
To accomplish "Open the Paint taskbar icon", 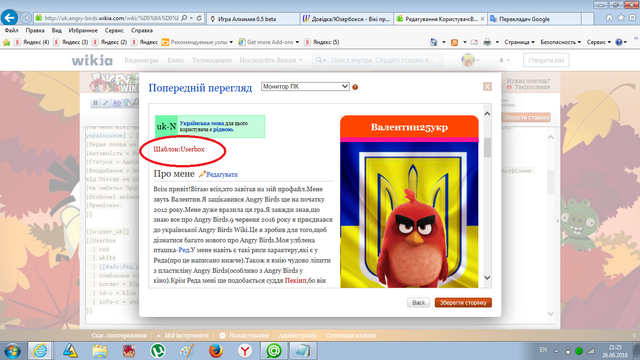I will point(187,351).
